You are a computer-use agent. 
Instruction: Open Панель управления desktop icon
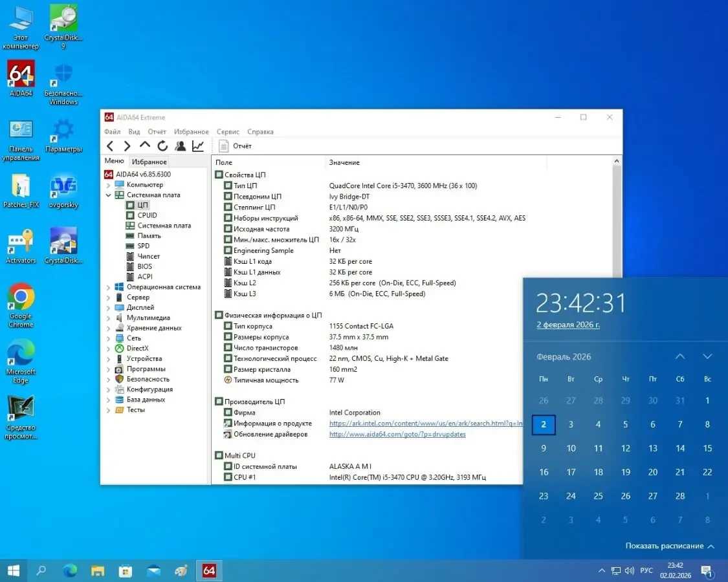click(21, 140)
